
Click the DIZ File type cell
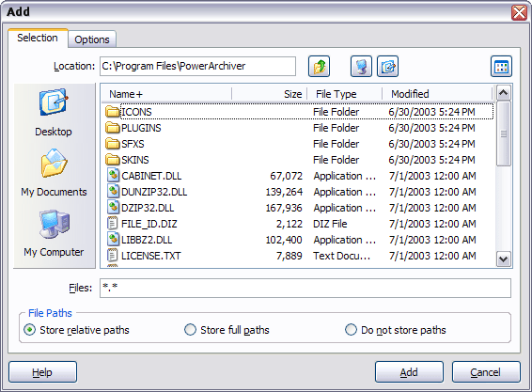click(x=330, y=224)
